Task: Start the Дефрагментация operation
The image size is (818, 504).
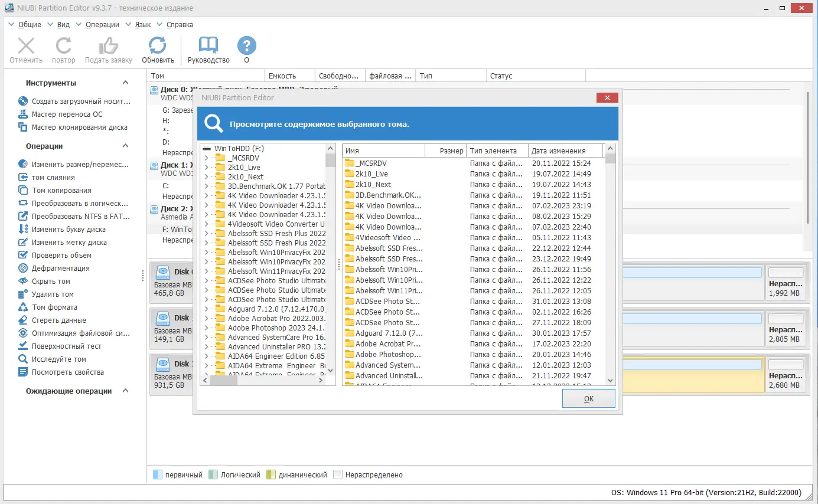Action: coord(54,269)
